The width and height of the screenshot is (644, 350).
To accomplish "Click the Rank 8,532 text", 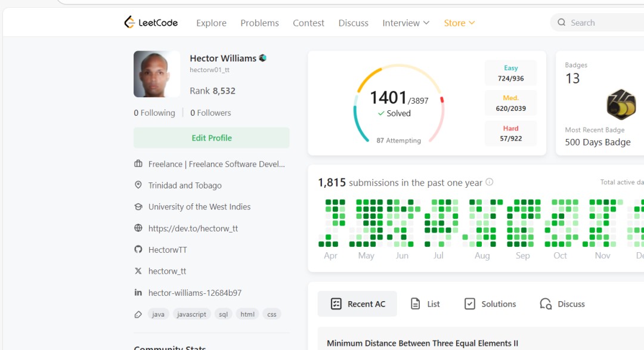I will (x=212, y=91).
